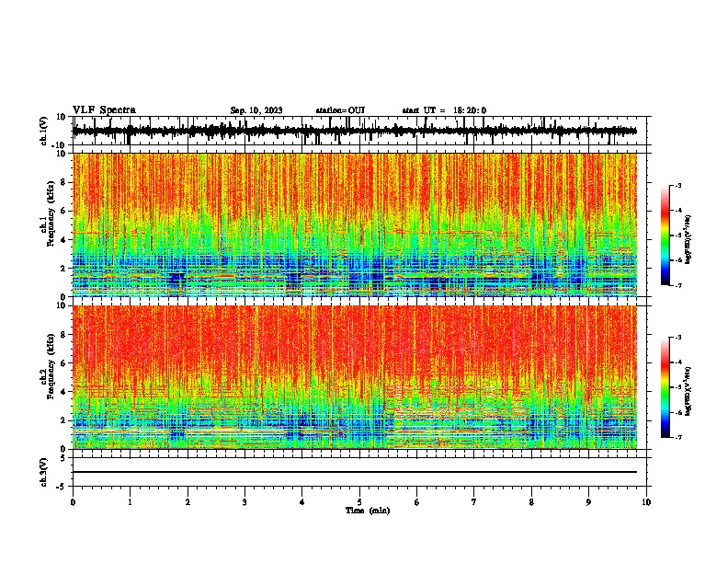This screenshot has width=728, height=563.
Task: Click the '-7' label on ch.1 colorbar
Action: pyautogui.click(x=678, y=285)
